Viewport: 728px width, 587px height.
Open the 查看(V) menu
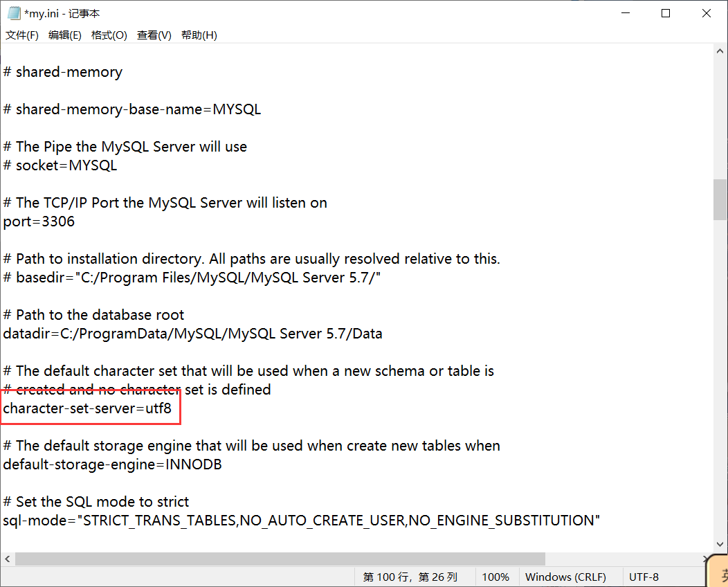154,35
